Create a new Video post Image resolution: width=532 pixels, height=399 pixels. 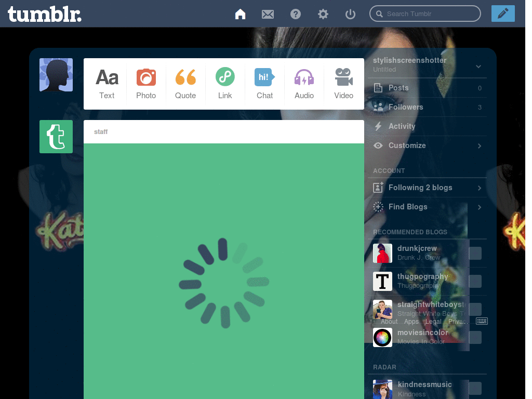click(x=343, y=84)
